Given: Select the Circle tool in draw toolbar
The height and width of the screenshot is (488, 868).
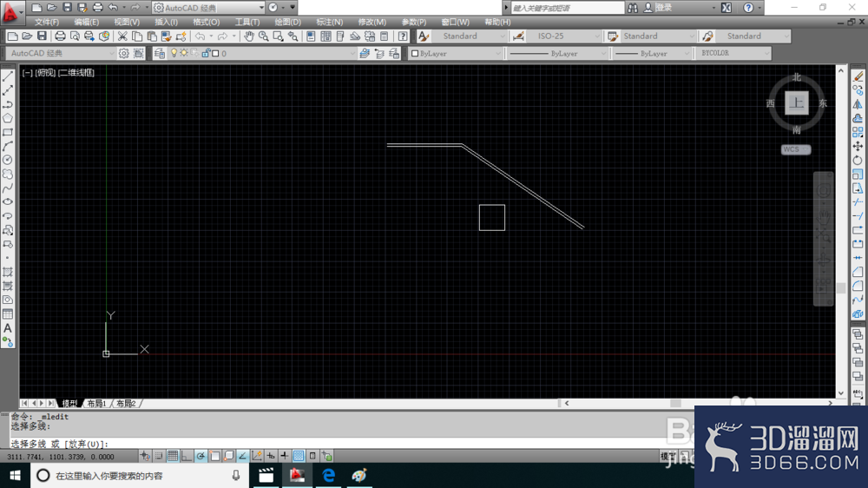Looking at the screenshot, I should tap(8, 160).
